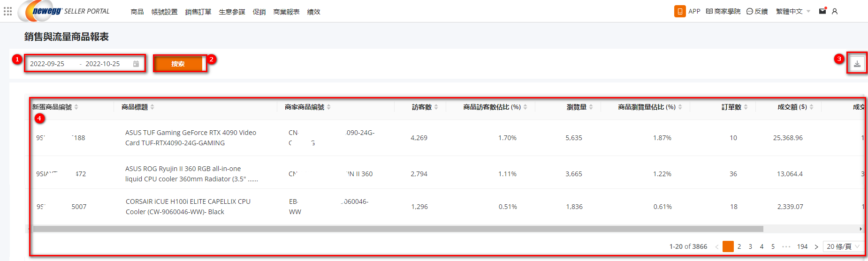Open the date range calendar icon
Viewport: 868px width, 261px height.
pos(136,64)
